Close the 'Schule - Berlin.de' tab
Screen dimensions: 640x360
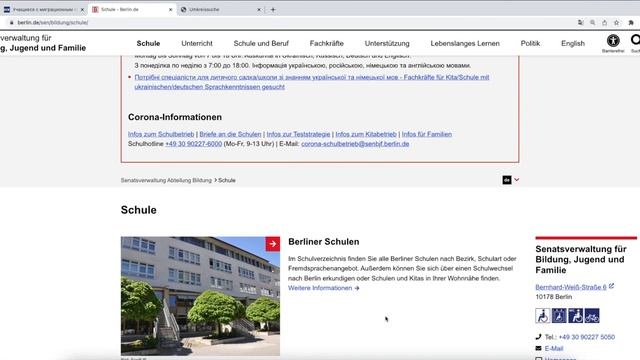point(171,9)
